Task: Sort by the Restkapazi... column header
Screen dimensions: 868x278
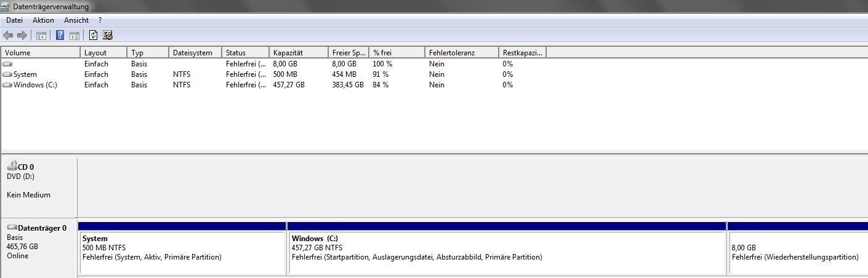Action: click(x=523, y=53)
